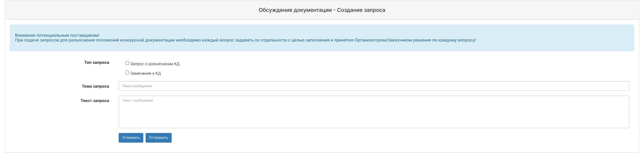Click the 'Текст запроса' label

[x=95, y=101]
